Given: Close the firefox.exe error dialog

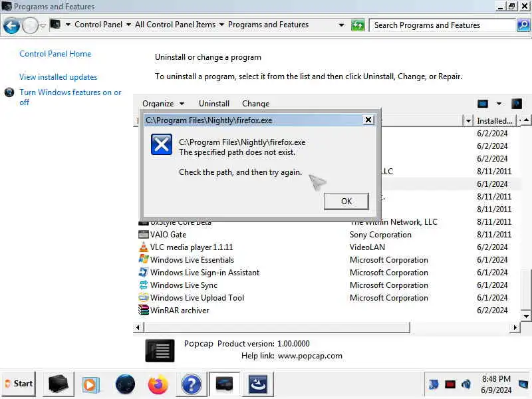Looking at the screenshot, I should (x=368, y=120).
